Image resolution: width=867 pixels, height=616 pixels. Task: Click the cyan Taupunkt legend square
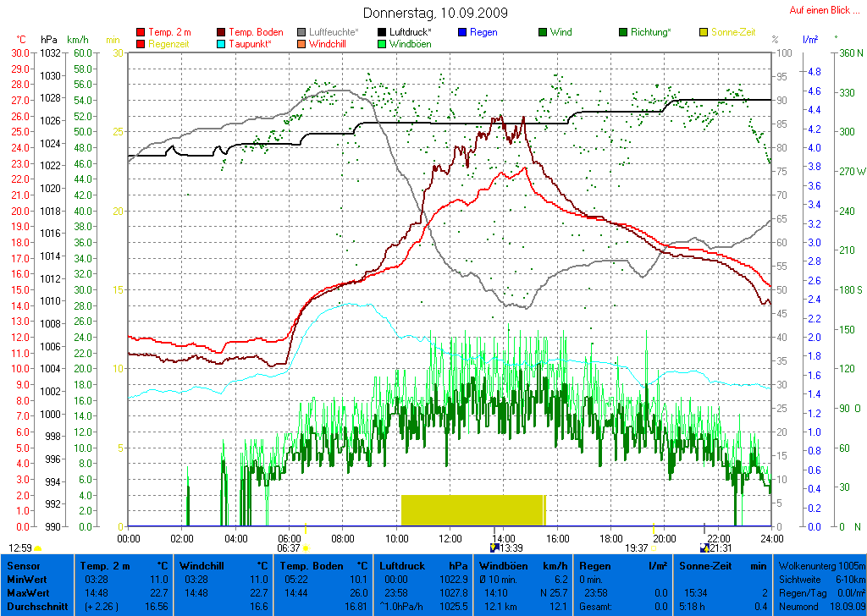coord(222,44)
